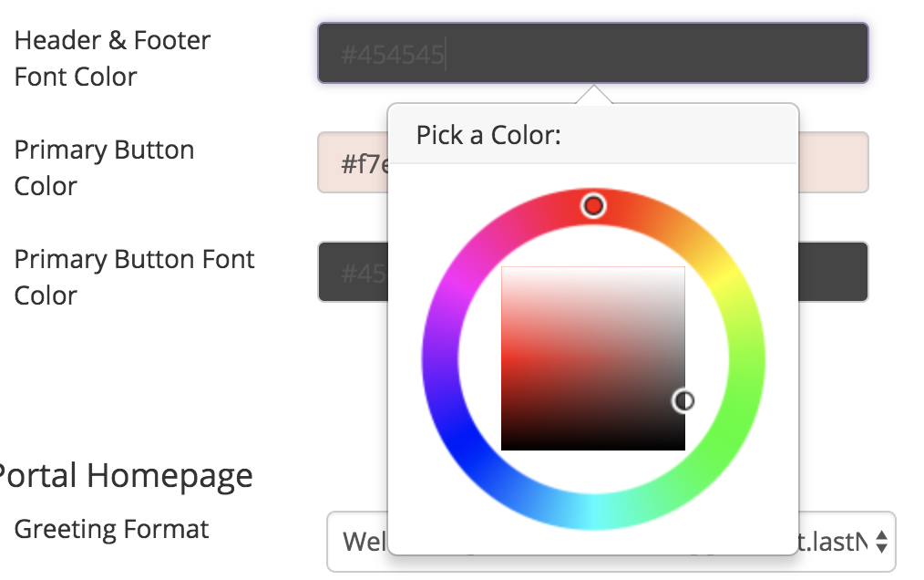Open the Greeting Format dropdown
Image resolution: width=924 pixels, height=580 pixels.
[611, 542]
